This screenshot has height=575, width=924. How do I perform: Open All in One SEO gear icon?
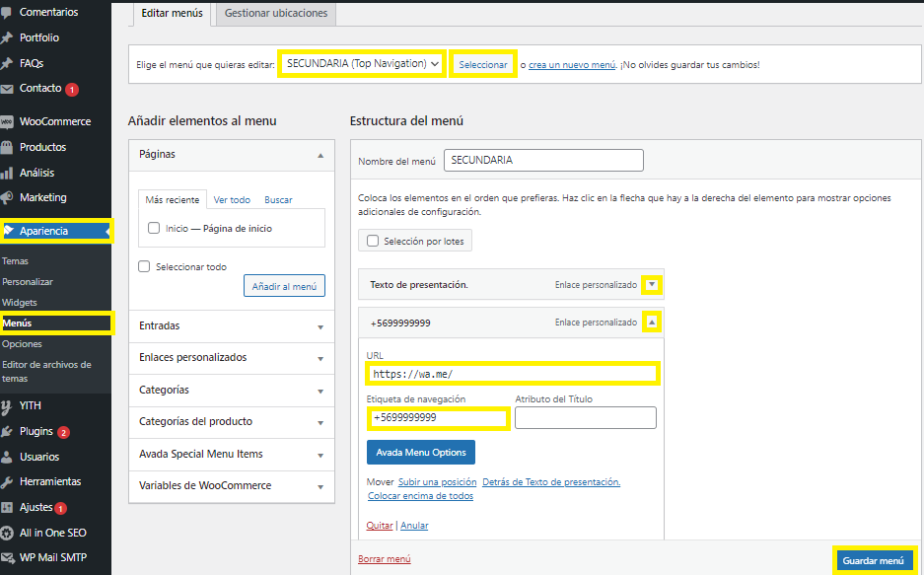[7, 533]
